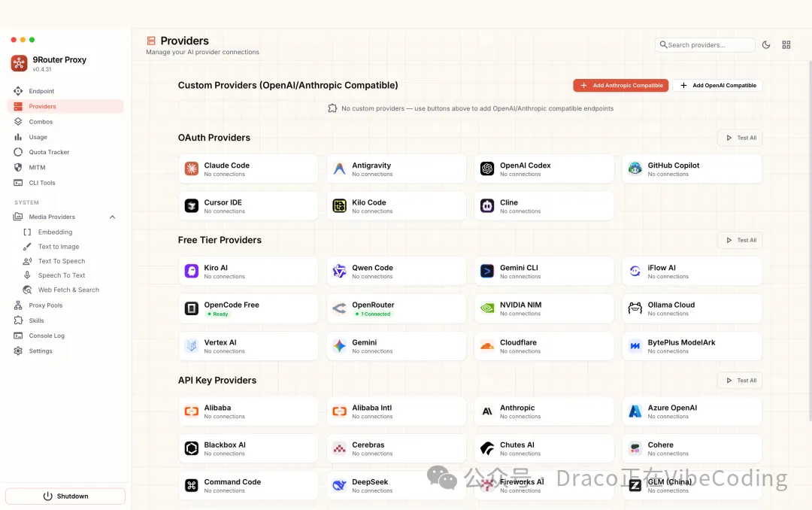Open Text To Speech item
Image resolution: width=812 pixels, height=510 pixels.
(71, 261)
